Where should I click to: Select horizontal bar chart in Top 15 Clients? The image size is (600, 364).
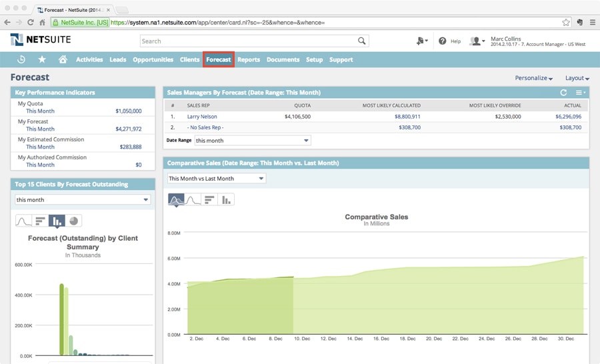point(40,221)
